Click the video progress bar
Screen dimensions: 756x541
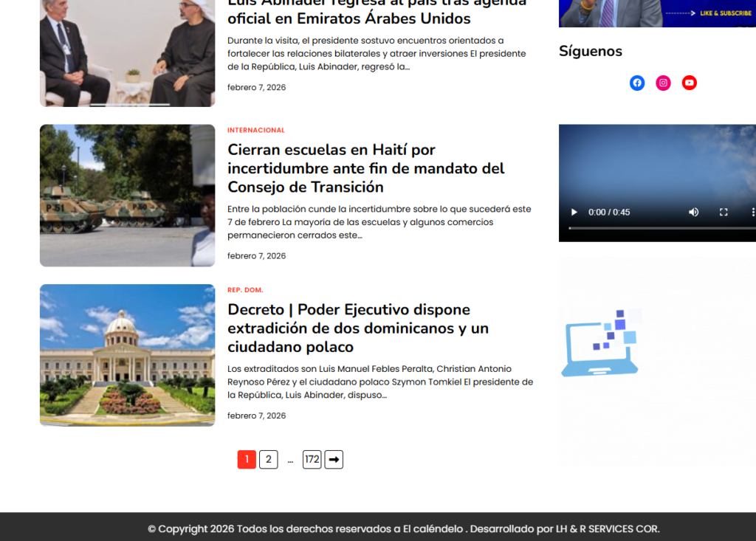(x=657, y=228)
